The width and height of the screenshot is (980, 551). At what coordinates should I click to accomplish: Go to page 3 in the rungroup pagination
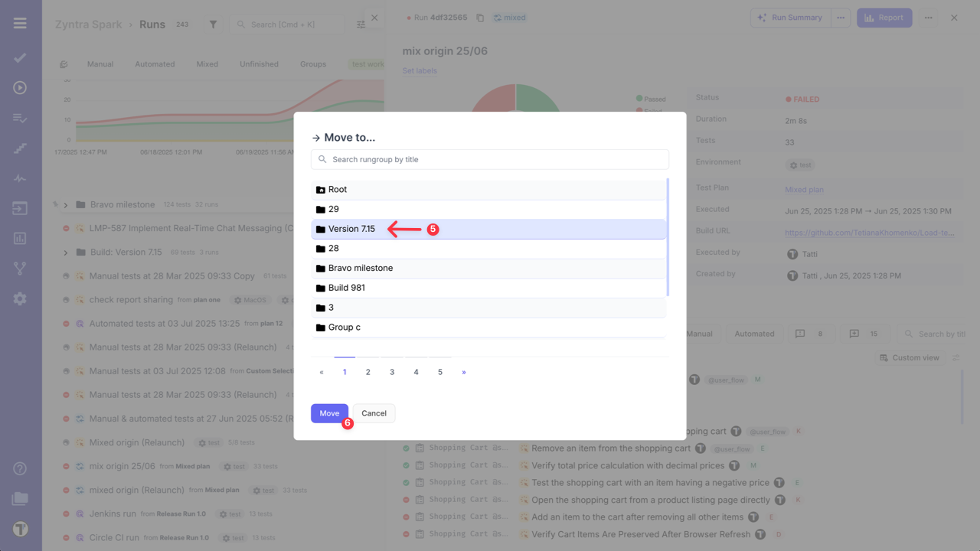click(x=392, y=371)
